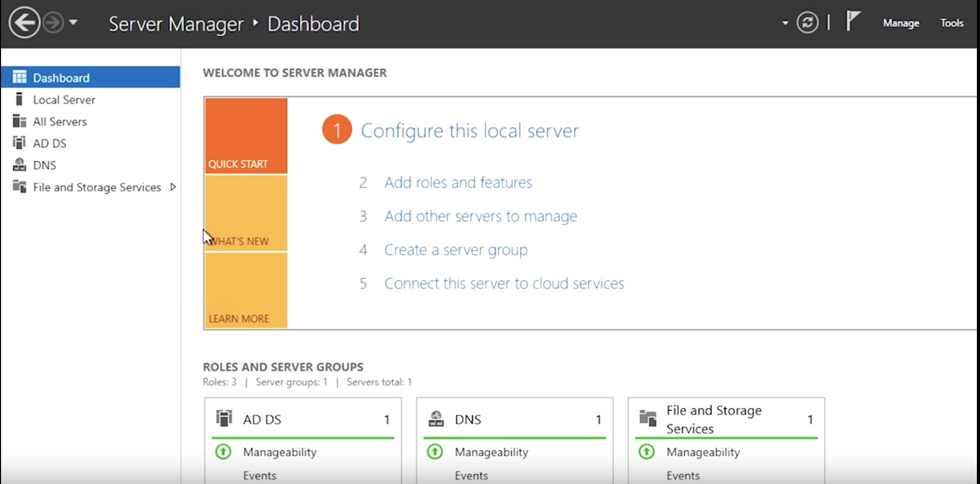Click Create a server group link
Screen dimensions: 980x484
(456, 250)
